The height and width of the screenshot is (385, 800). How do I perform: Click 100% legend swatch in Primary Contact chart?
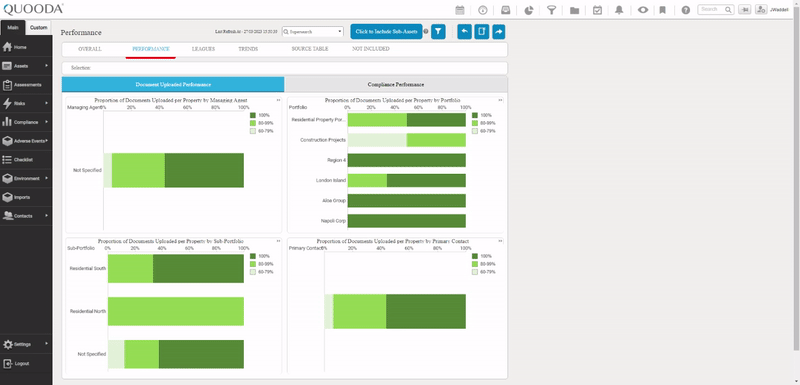[475, 256]
